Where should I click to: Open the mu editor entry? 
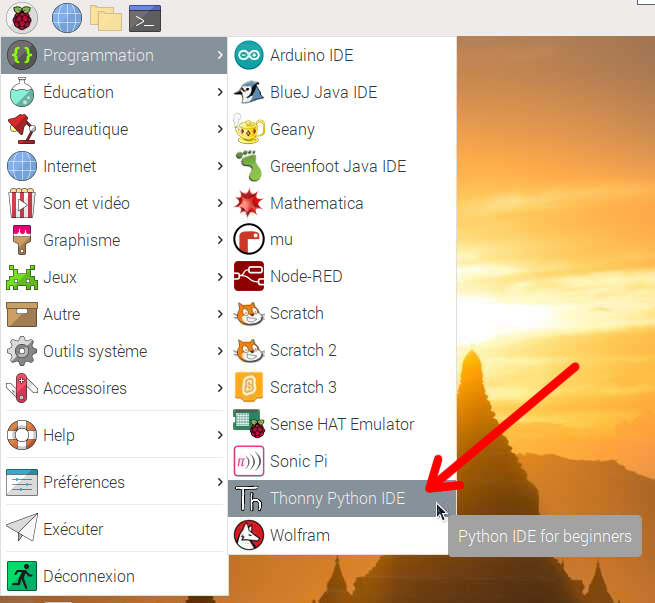[342, 240]
